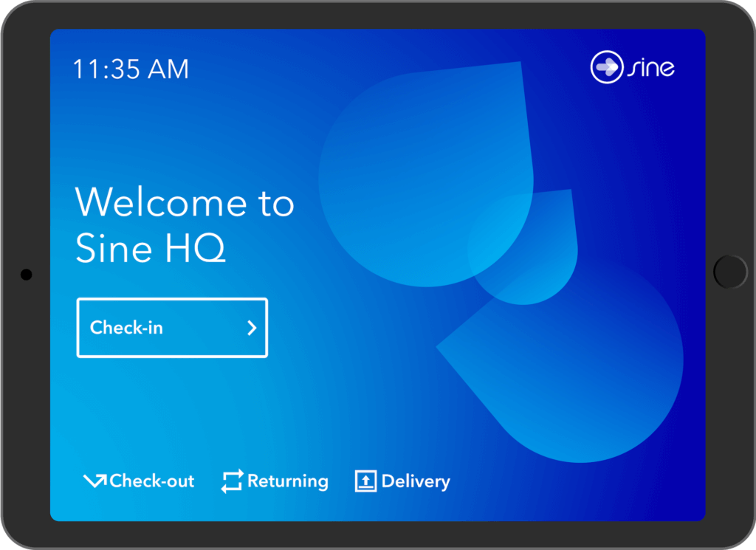Tap the sine wordmark text
Image resolution: width=756 pixels, height=550 pixels.
click(651, 68)
